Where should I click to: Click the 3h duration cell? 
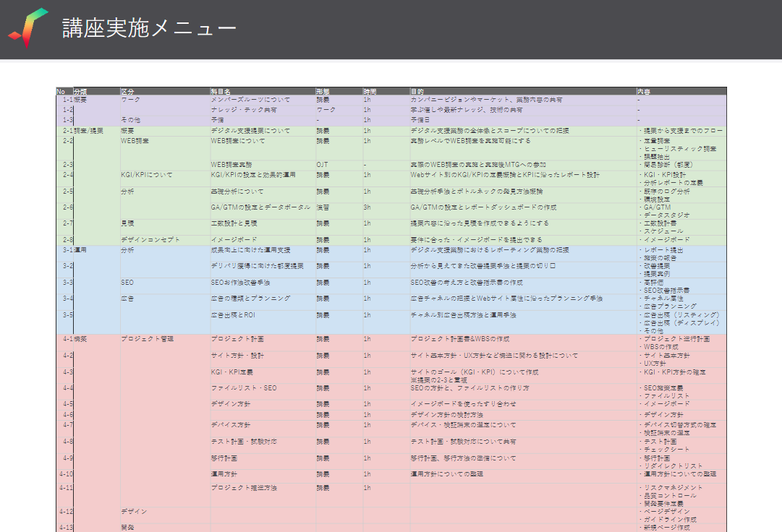[367, 207]
